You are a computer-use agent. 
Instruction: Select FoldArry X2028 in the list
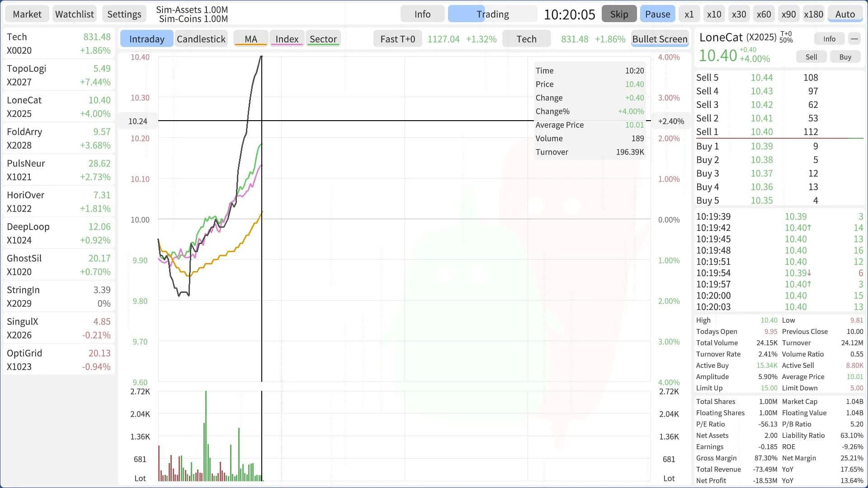tap(59, 138)
